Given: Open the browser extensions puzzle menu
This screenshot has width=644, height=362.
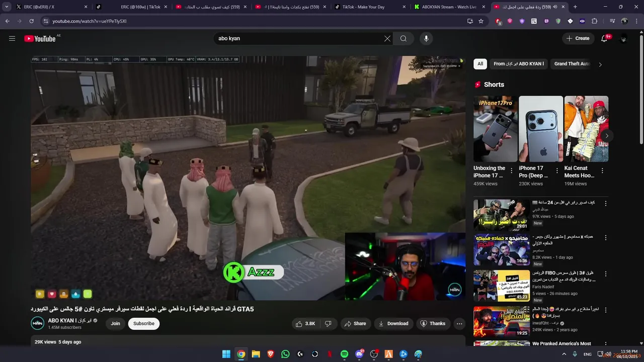Looking at the screenshot, I should (595, 21).
